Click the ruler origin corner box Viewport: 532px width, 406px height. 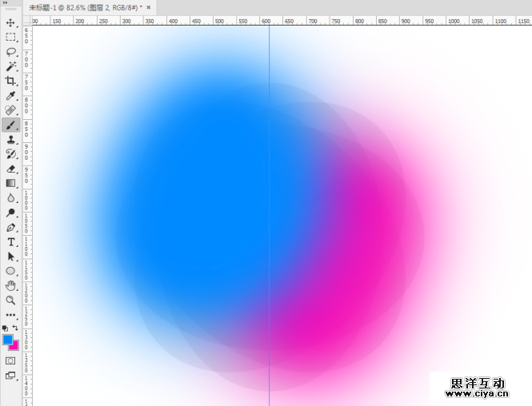[27, 21]
